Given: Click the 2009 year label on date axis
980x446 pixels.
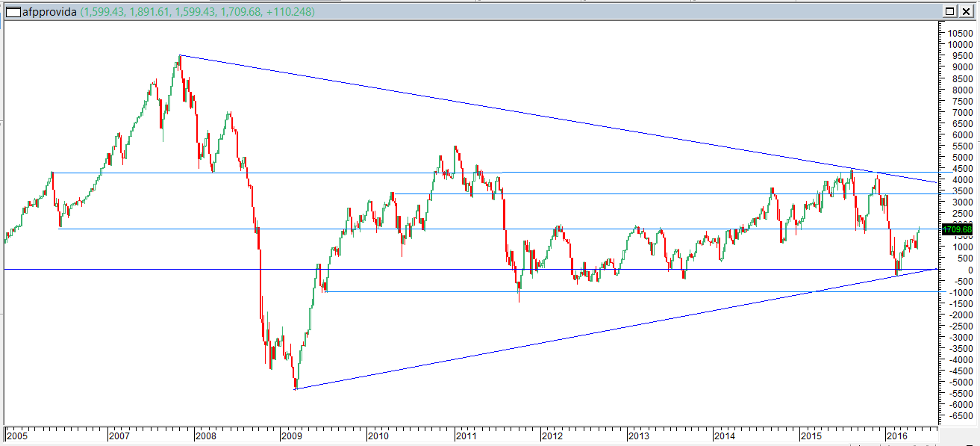Looking at the screenshot, I should point(292,435).
